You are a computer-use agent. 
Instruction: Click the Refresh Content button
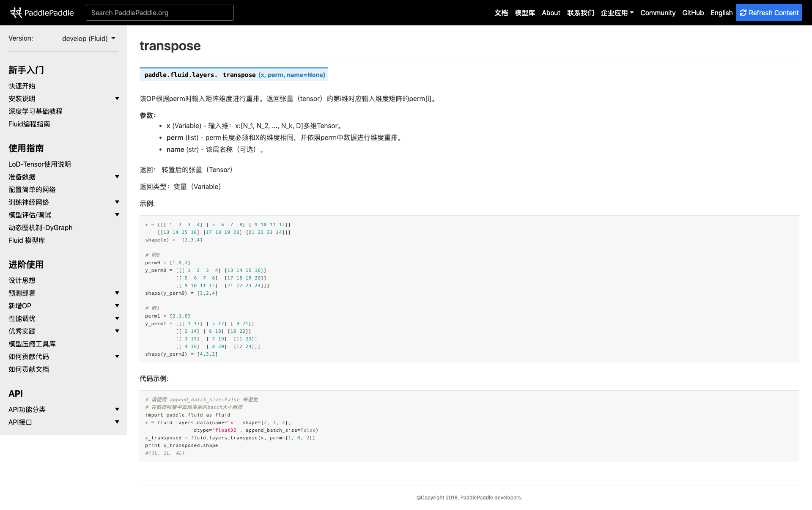coord(769,13)
